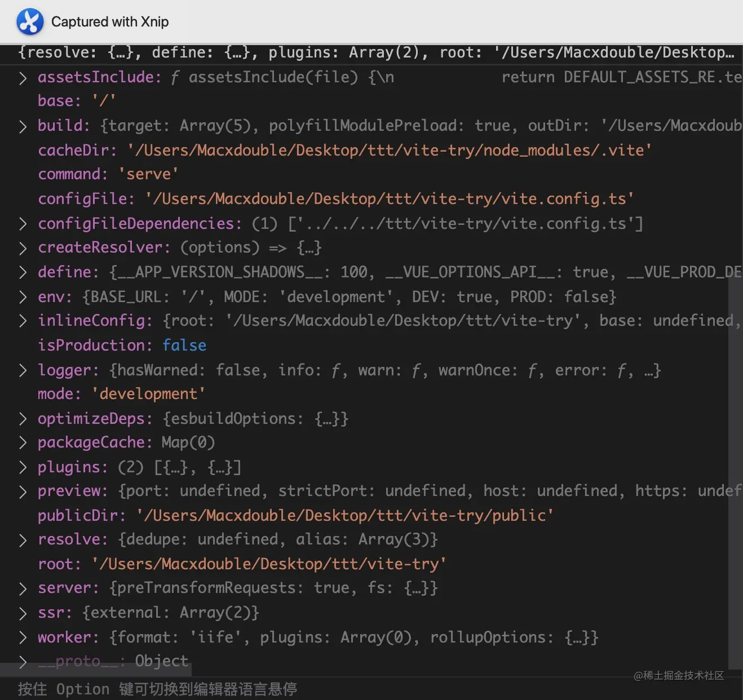Expand the logger object
The image size is (743, 700).
(23, 371)
